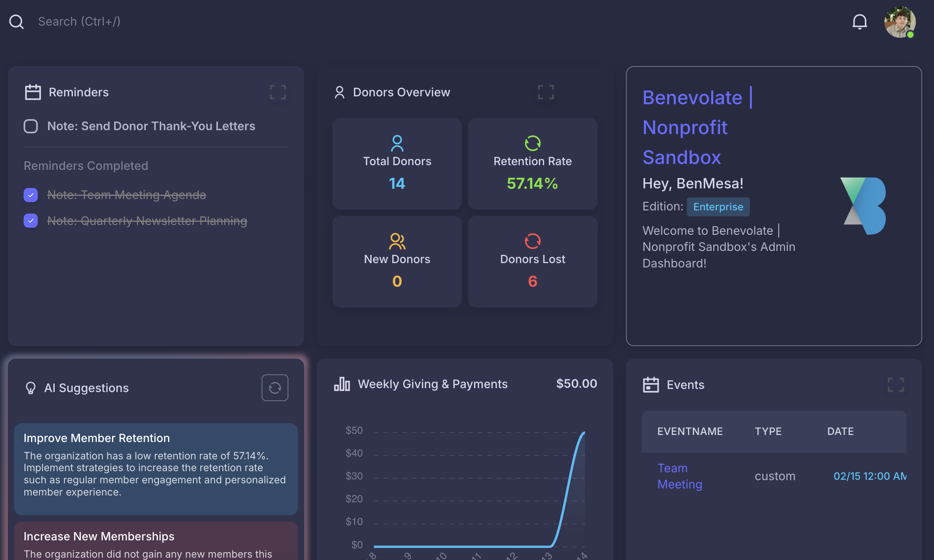Screen dimensions: 934x560
Task: Sort by TYPE column header
Action: point(768,431)
